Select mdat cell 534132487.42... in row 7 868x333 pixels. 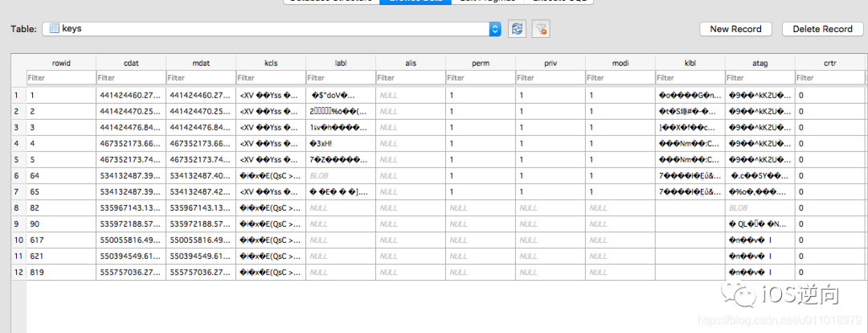pyautogui.click(x=200, y=191)
